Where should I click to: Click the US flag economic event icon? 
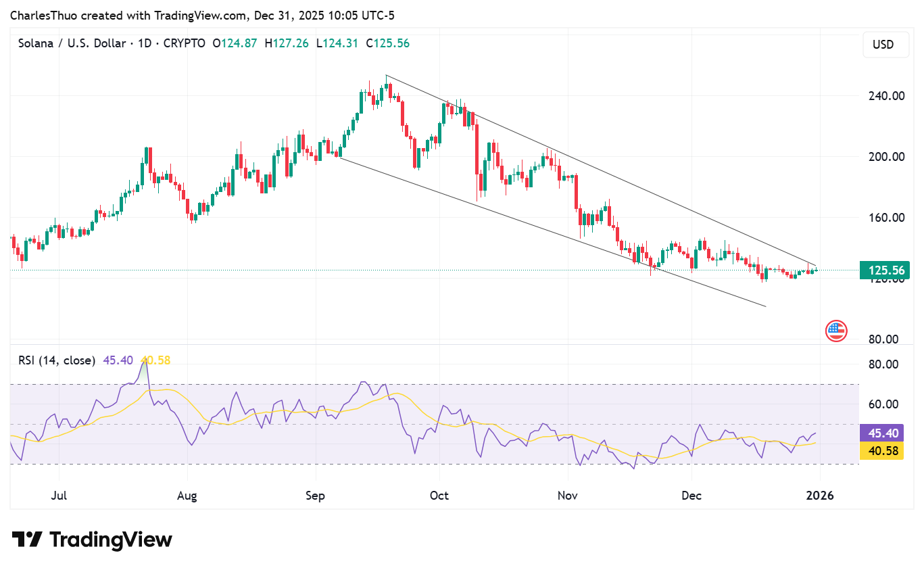[x=836, y=331]
